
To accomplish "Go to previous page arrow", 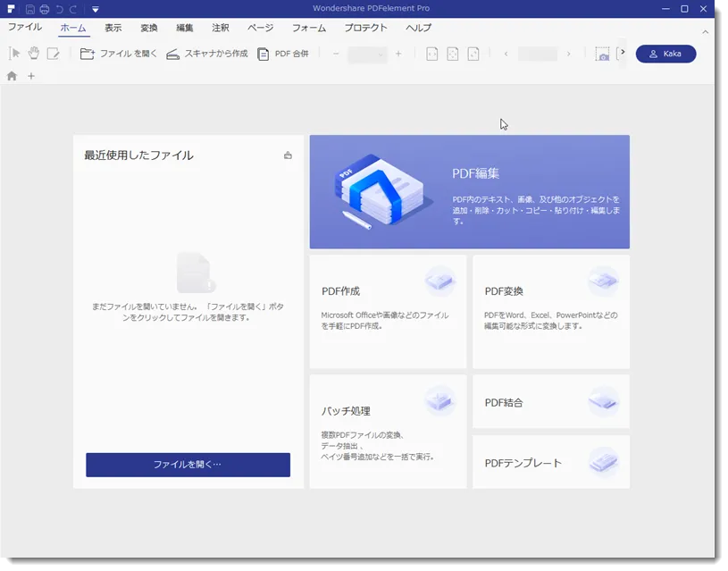I will pos(506,55).
